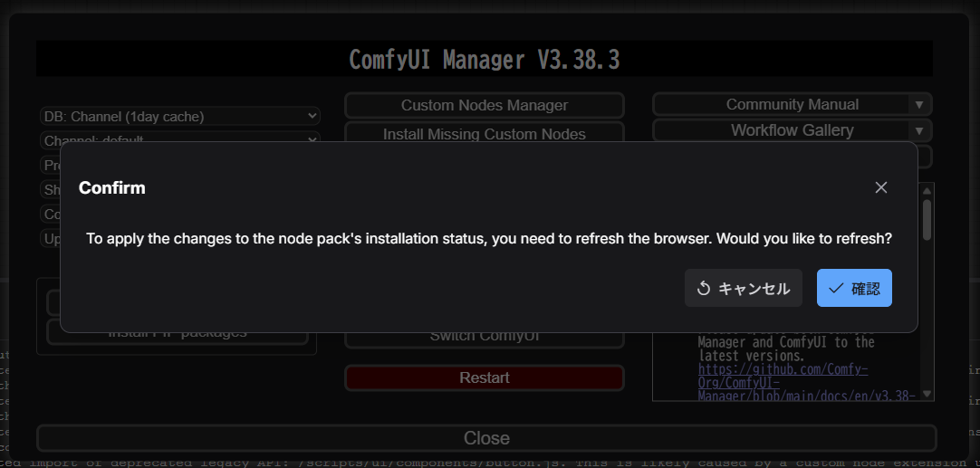The image size is (980, 468).
Task: Click the キャンセル cancel button
Action: coord(743,289)
